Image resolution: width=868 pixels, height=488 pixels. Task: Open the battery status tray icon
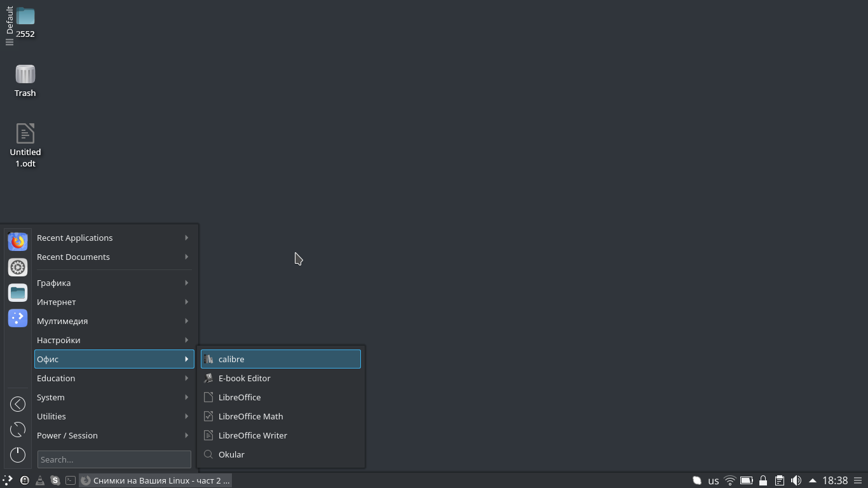click(x=747, y=480)
